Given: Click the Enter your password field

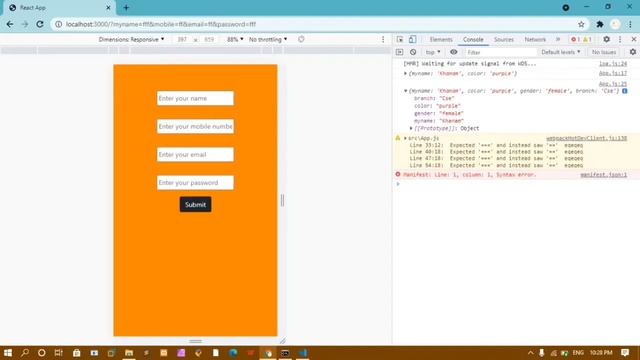Looking at the screenshot, I should (x=195, y=183).
